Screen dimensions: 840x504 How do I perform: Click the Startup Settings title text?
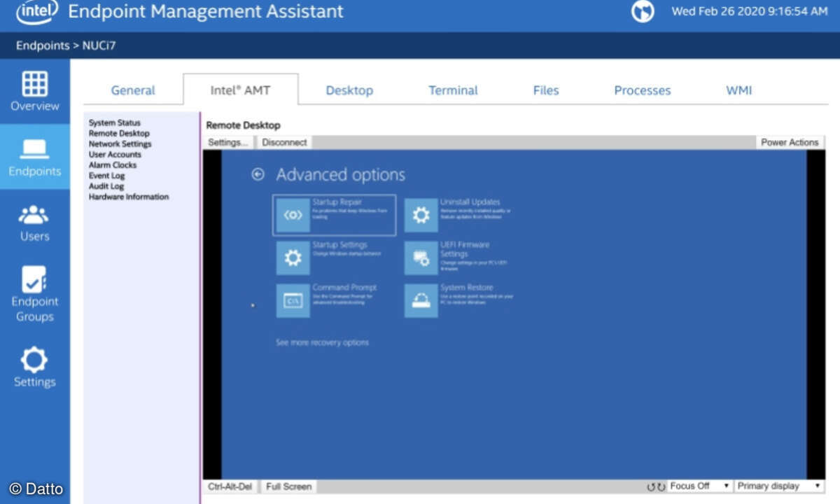(339, 245)
